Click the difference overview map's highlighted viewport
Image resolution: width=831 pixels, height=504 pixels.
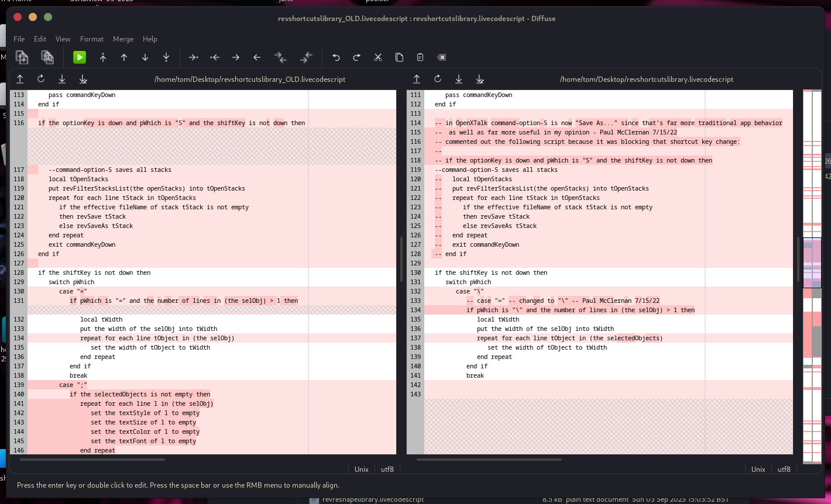click(812, 263)
